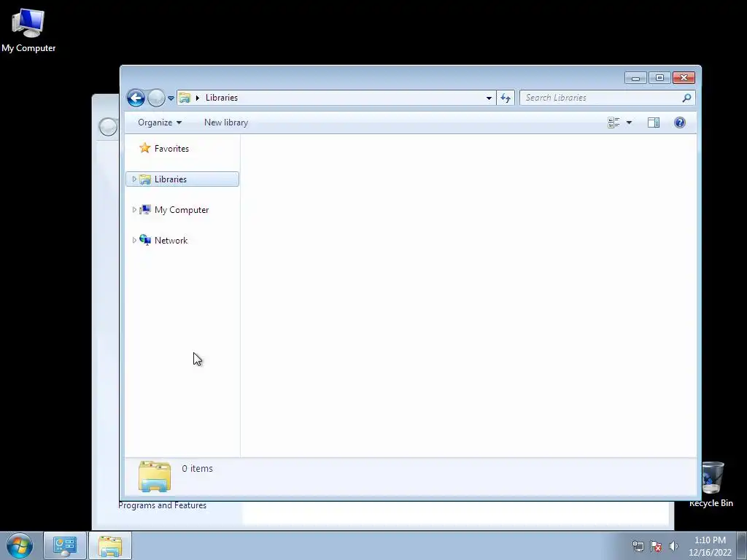Expand the Network tree node
This screenshot has height=560, width=747.
coord(134,240)
